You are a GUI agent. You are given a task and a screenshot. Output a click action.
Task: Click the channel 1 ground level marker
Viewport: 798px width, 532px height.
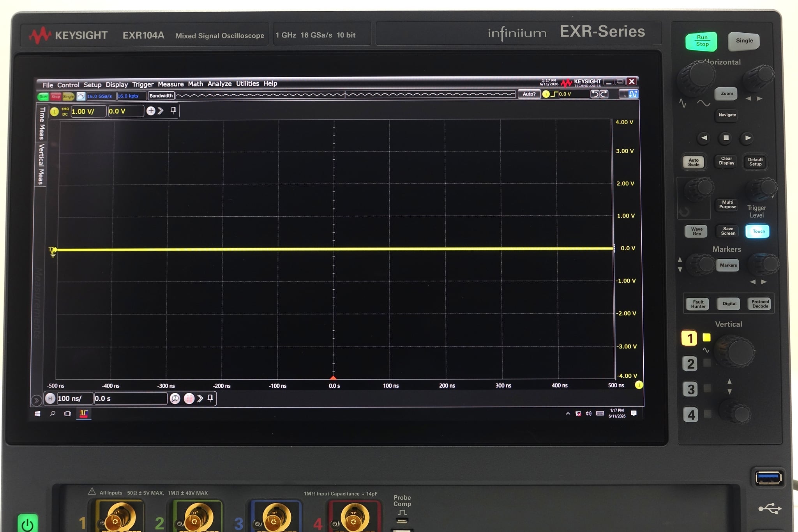[x=53, y=251]
